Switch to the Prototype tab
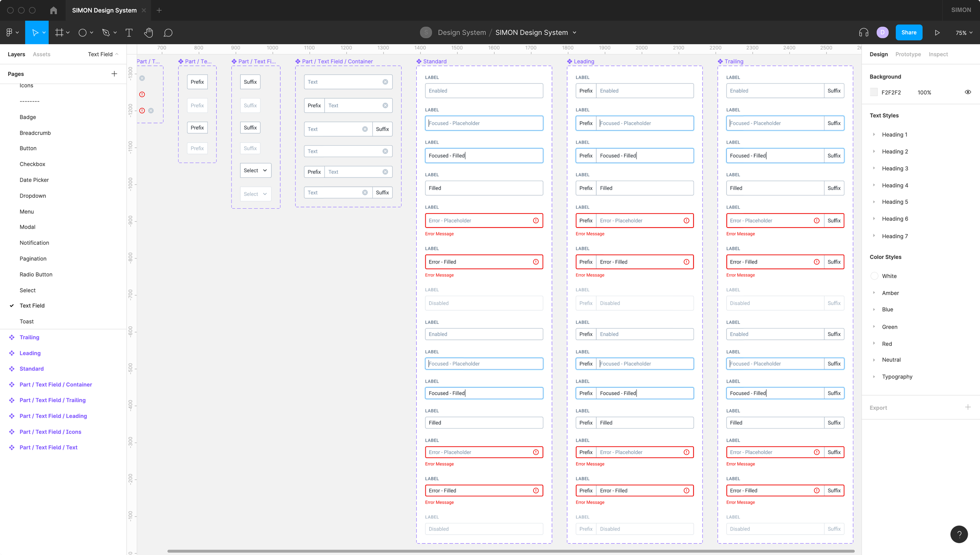 tap(908, 54)
